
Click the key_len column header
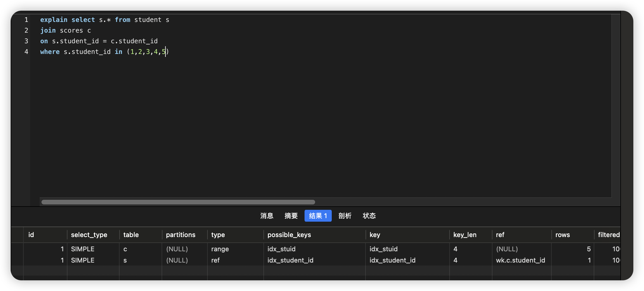pyautogui.click(x=471, y=235)
